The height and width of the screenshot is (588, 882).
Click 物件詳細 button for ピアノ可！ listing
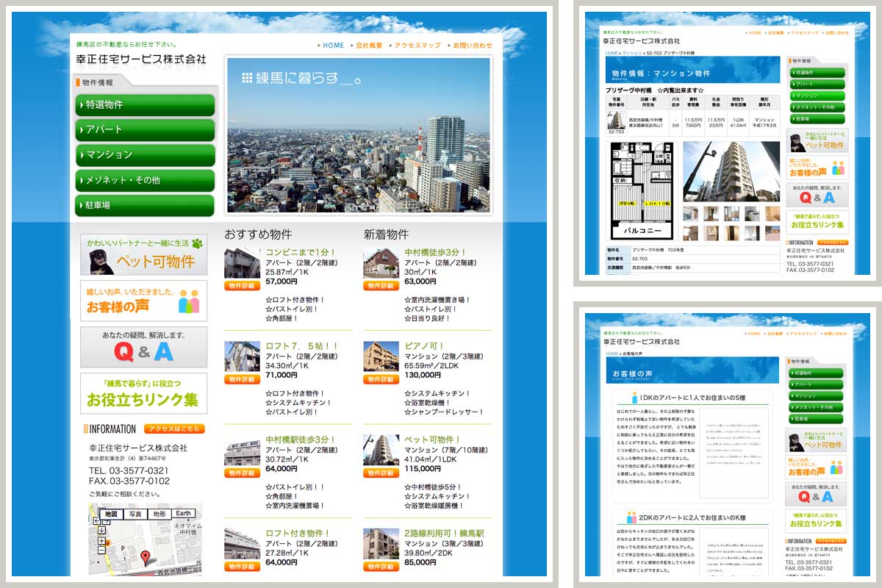pyautogui.click(x=381, y=379)
